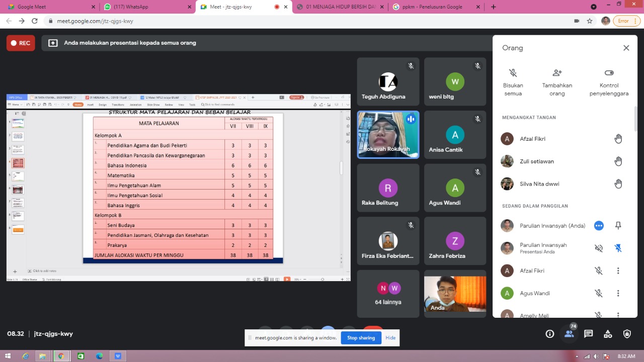Click the Stop sharing button
This screenshot has width=644, height=362.
(x=361, y=338)
